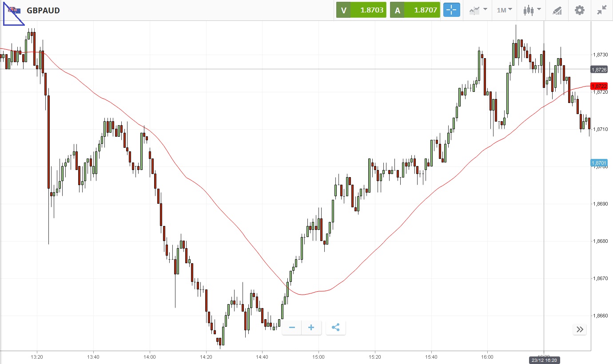
Task: Click the 1,8710 price axis label
Action: tap(600, 129)
